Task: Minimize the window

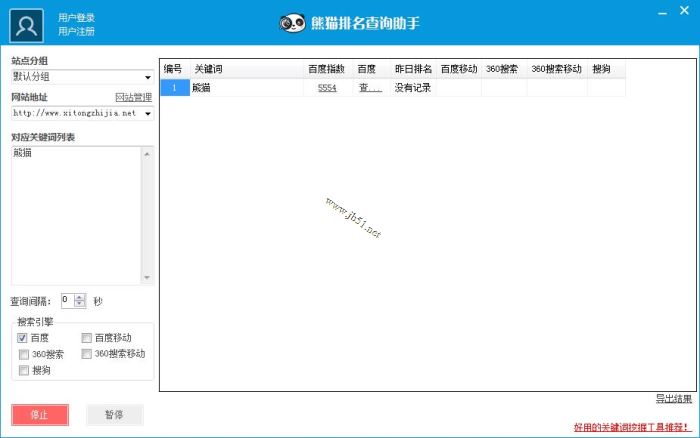Action: click(662, 13)
